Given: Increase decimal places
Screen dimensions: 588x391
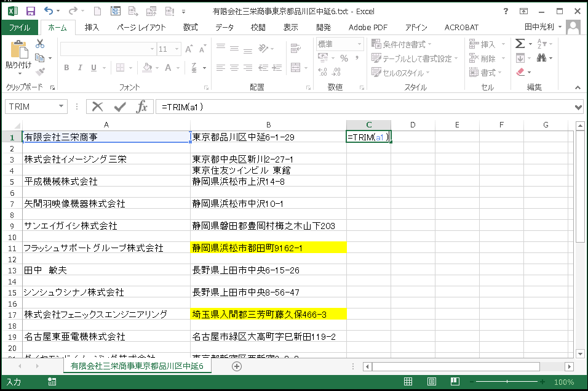Looking at the screenshot, I should tap(322, 71).
